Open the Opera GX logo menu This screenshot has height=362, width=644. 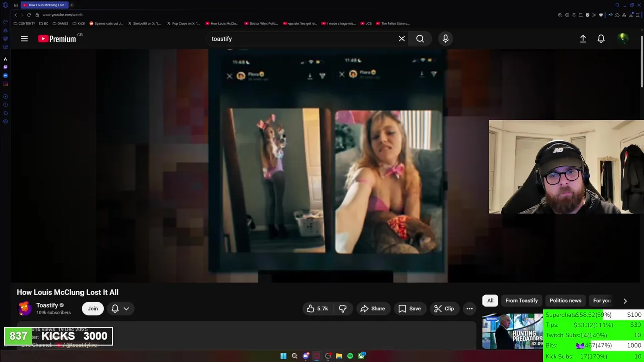[5, 5]
